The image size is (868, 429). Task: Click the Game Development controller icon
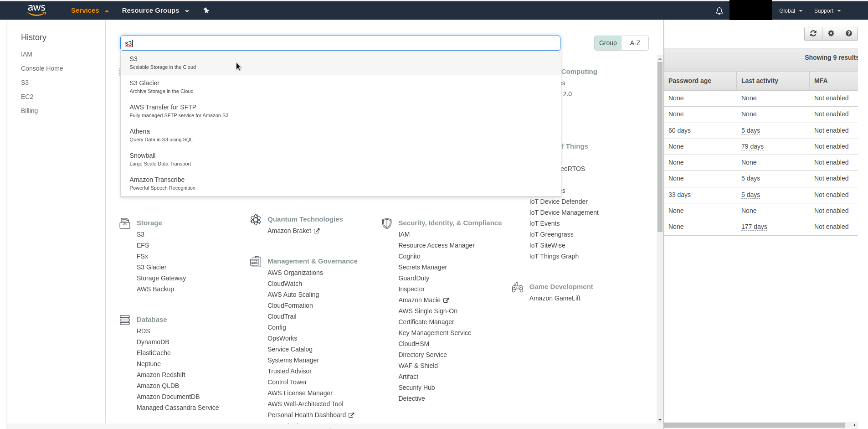tap(518, 287)
